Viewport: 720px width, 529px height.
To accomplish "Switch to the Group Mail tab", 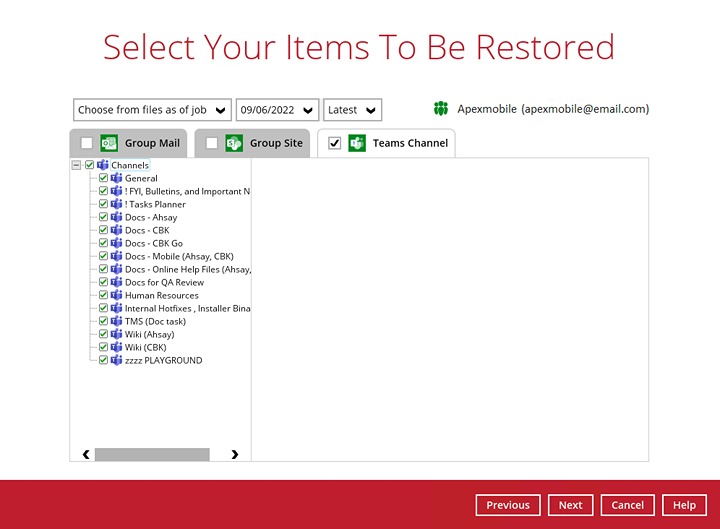I will [152, 143].
